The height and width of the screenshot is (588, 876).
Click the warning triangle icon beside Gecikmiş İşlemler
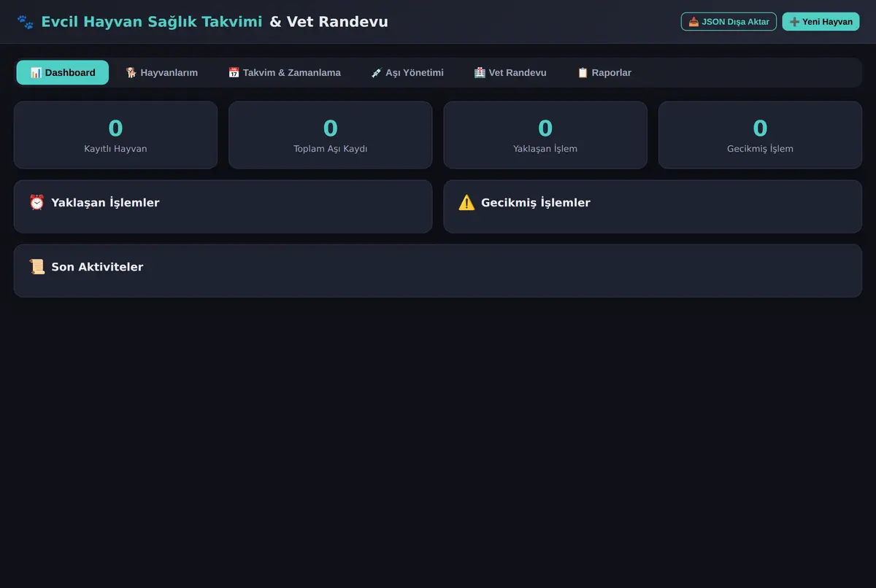point(466,202)
